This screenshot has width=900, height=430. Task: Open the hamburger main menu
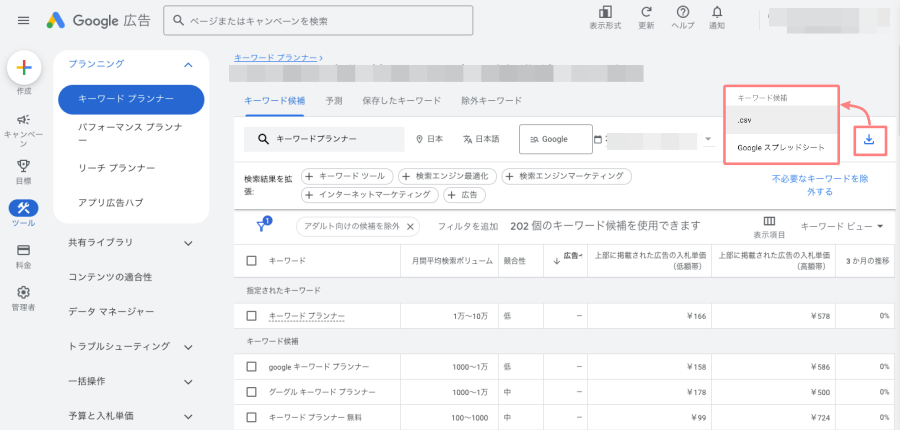pos(24,21)
